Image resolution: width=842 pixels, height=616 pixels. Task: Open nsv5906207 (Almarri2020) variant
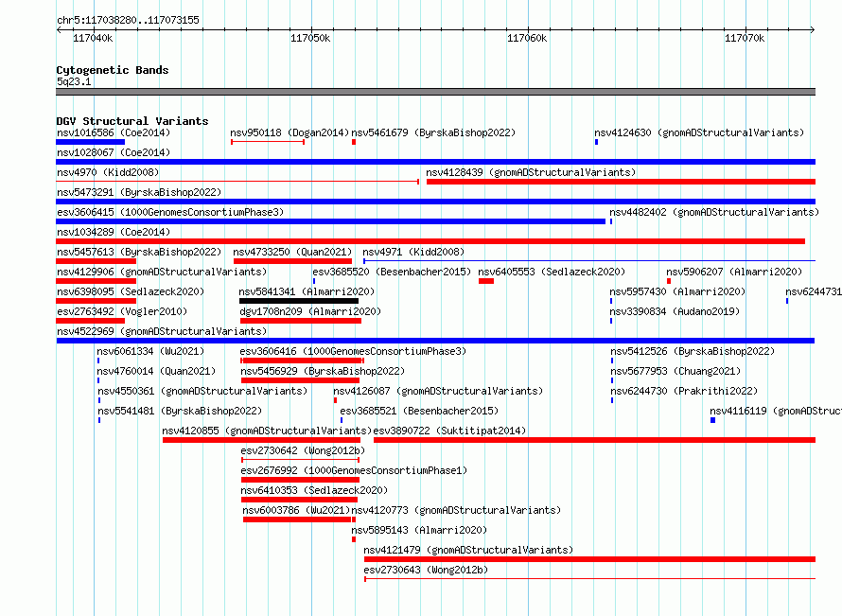coord(734,272)
